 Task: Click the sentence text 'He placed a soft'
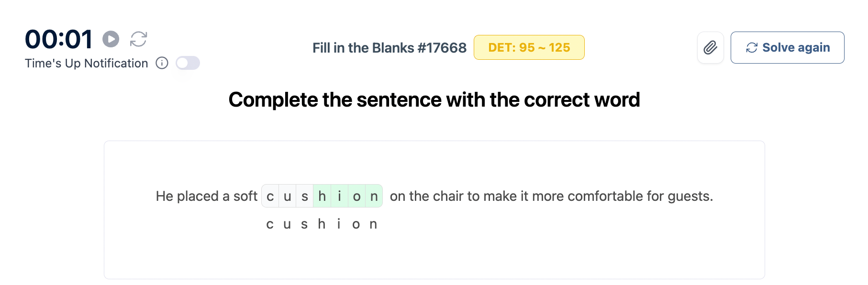click(x=207, y=196)
